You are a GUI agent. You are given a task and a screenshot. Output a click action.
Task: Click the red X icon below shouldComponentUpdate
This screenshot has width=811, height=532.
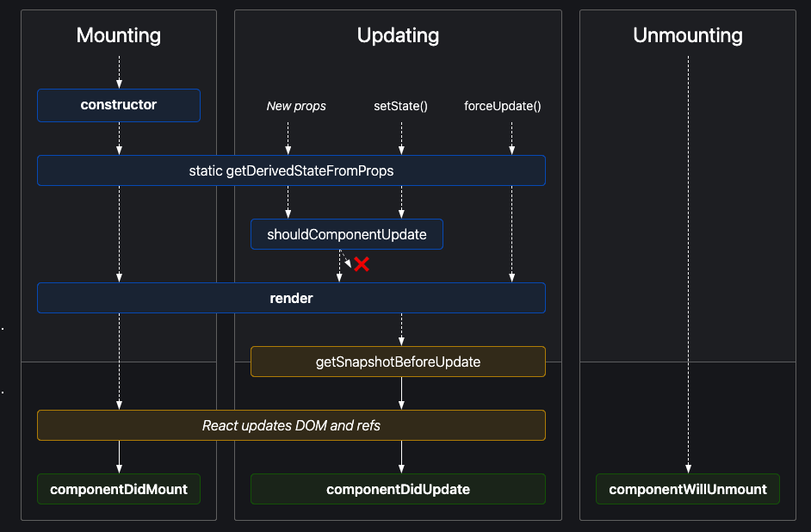362,264
